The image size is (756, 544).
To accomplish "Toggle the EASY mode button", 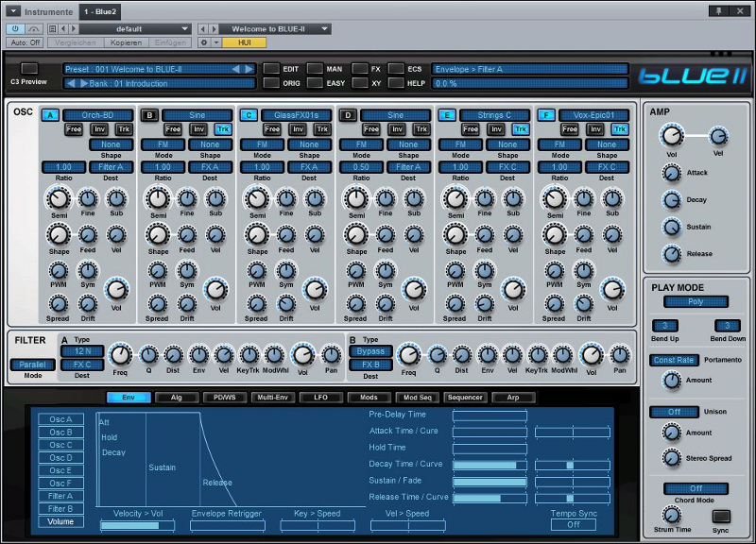I will pos(315,83).
